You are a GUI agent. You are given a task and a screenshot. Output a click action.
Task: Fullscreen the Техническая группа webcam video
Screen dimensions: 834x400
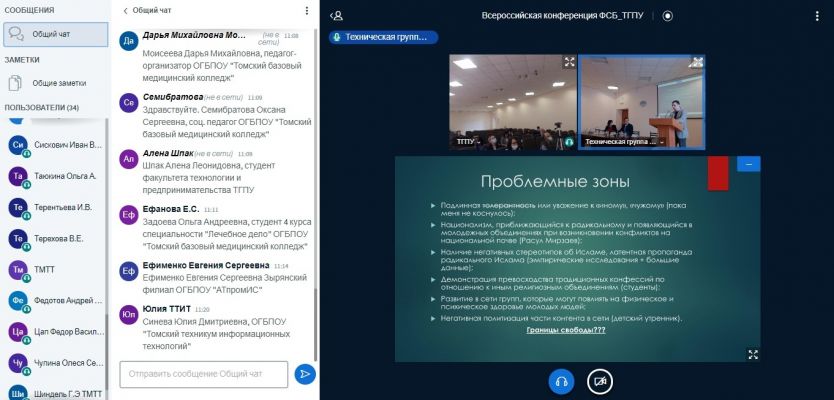tap(696, 62)
